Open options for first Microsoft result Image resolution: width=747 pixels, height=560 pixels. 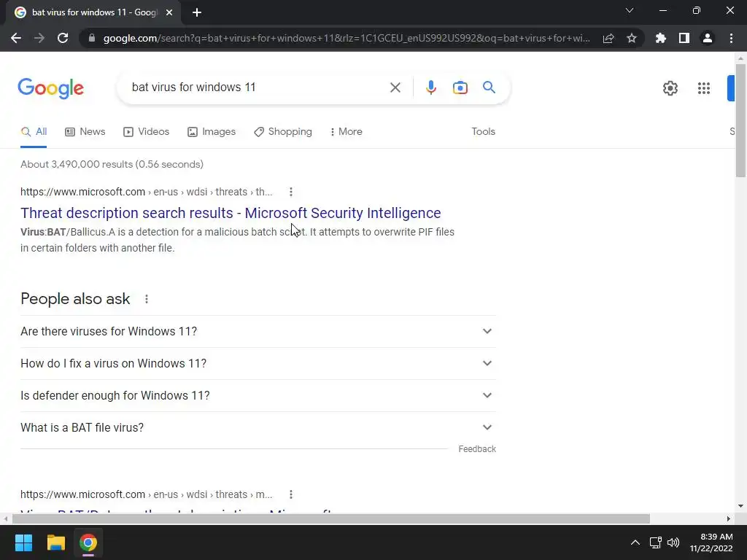pos(290,192)
